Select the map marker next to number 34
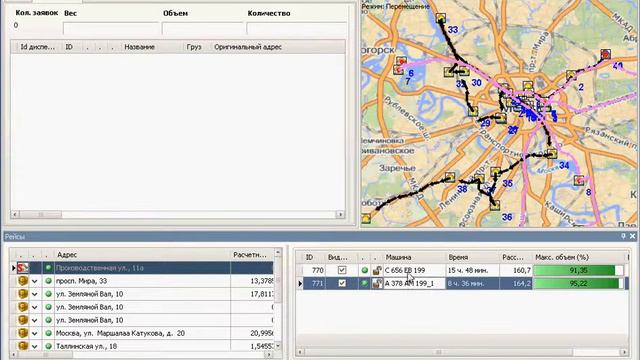This screenshot has width=640, height=360. pyautogui.click(x=552, y=154)
